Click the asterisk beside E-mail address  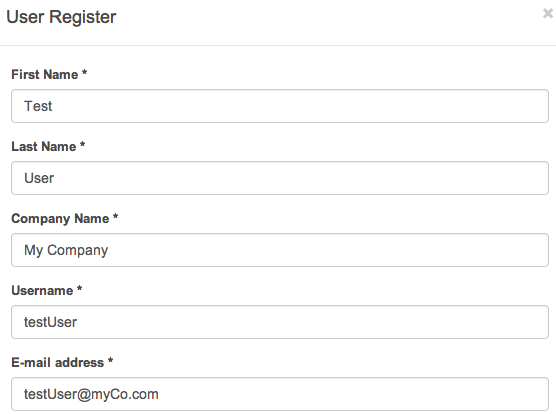tap(110, 360)
